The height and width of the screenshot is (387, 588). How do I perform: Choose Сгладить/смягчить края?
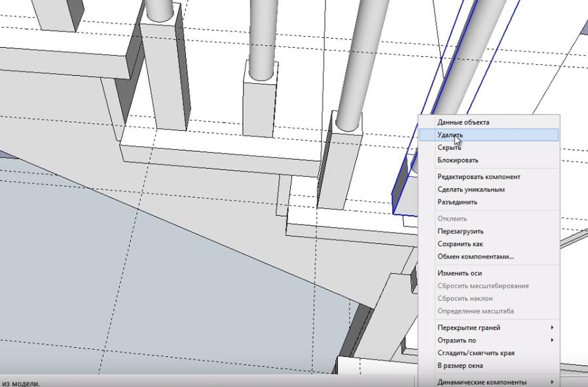(475, 353)
